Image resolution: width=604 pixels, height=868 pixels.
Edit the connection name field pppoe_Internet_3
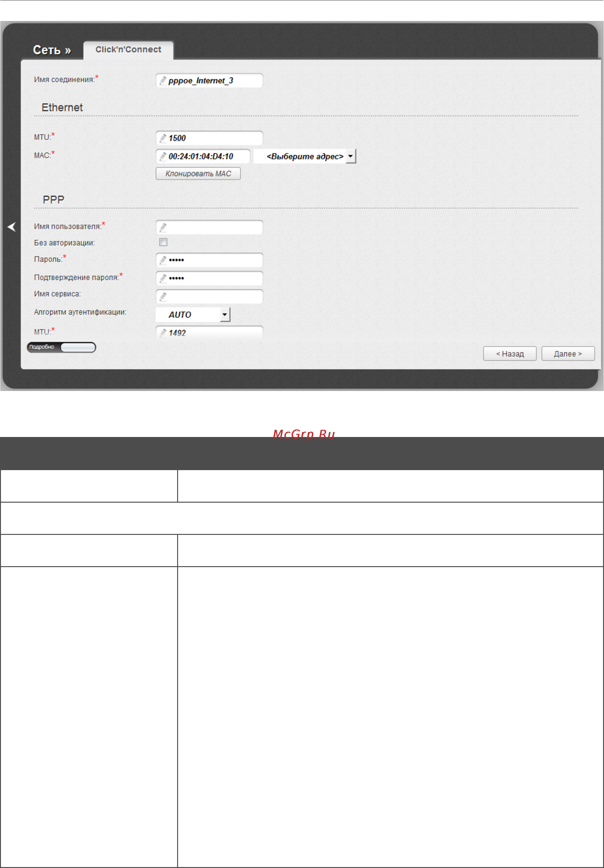[209, 80]
